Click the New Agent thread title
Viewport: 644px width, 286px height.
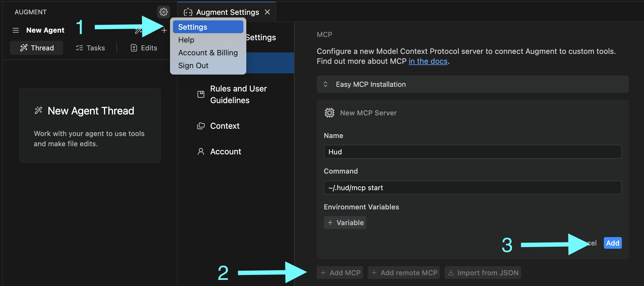pos(45,30)
